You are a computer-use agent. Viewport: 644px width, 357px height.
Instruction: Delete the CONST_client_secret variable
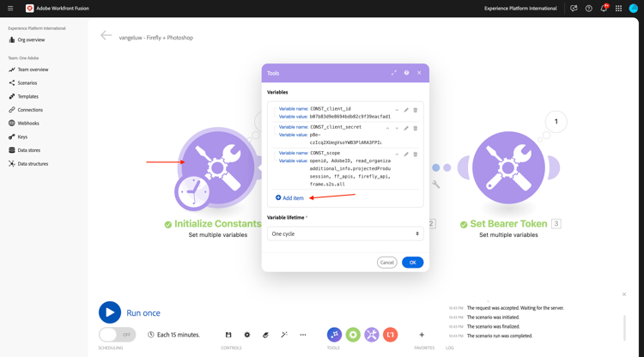point(416,128)
